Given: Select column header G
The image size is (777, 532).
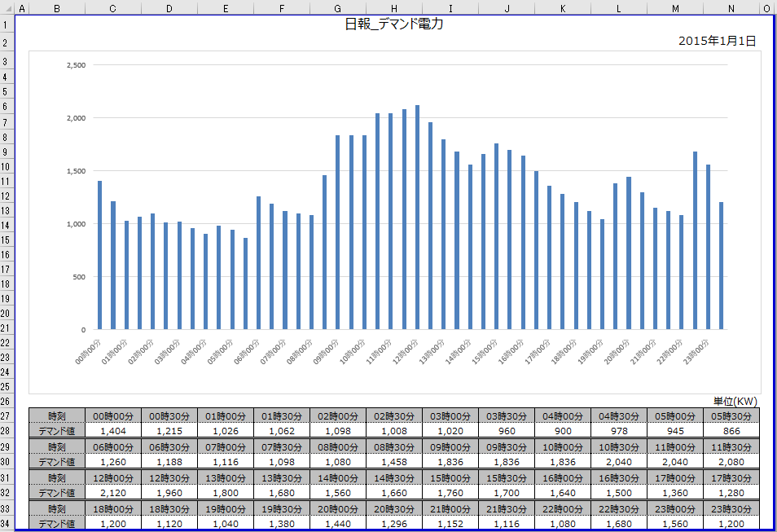Looking at the screenshot, I should 337,8.
